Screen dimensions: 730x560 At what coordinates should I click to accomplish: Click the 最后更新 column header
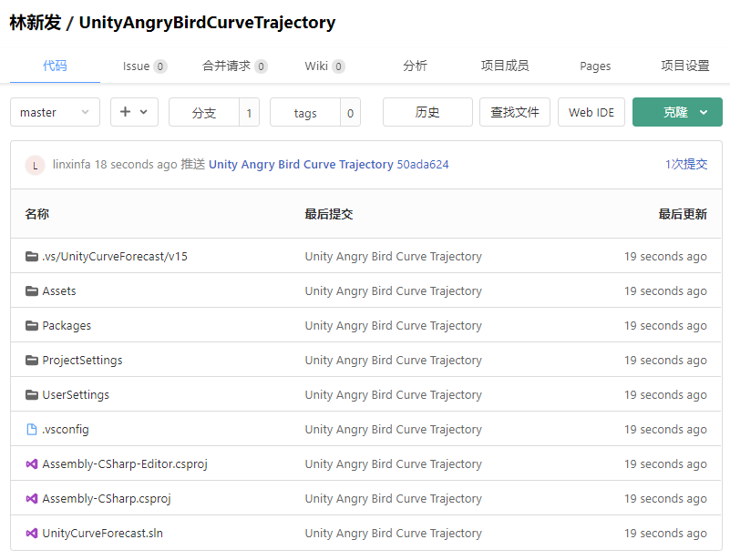tap(683, 214)
